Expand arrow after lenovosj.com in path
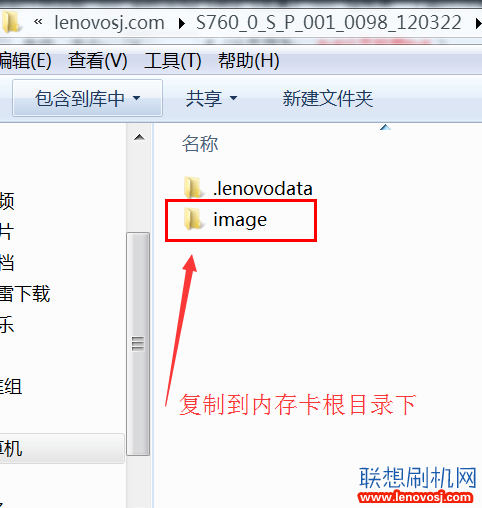482x508 pixels. pyautogui.click(x=182, y=24)
